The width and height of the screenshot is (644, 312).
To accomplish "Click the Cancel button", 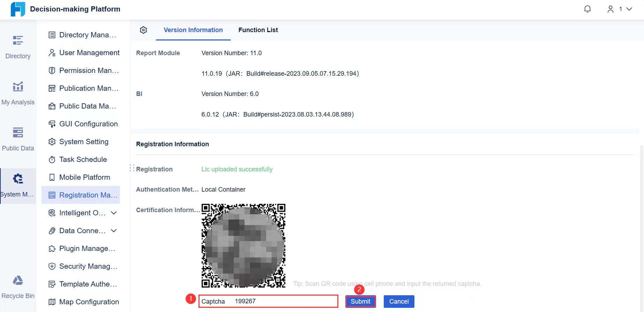I will coord(399,302).
